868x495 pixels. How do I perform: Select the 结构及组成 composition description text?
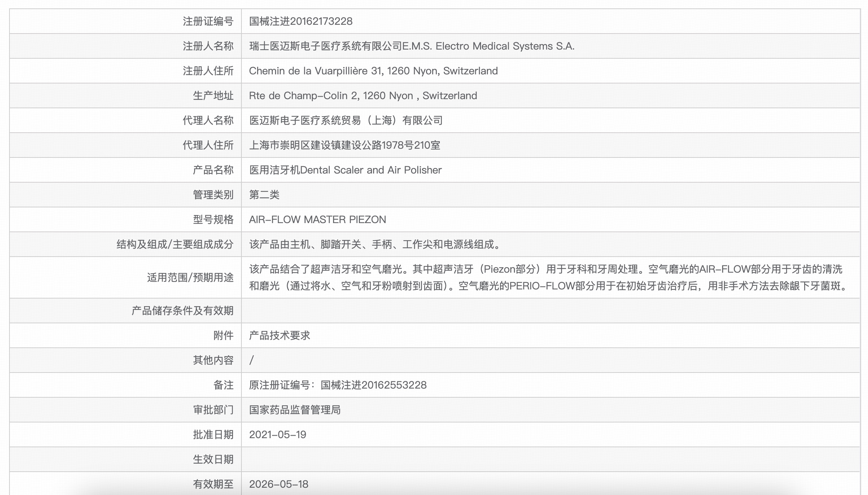click(376, 244)
